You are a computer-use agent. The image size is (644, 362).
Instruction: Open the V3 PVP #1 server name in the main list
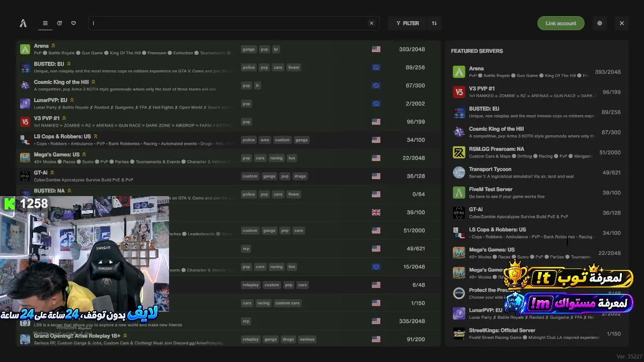pyautogui.click(x=47, y=118)
